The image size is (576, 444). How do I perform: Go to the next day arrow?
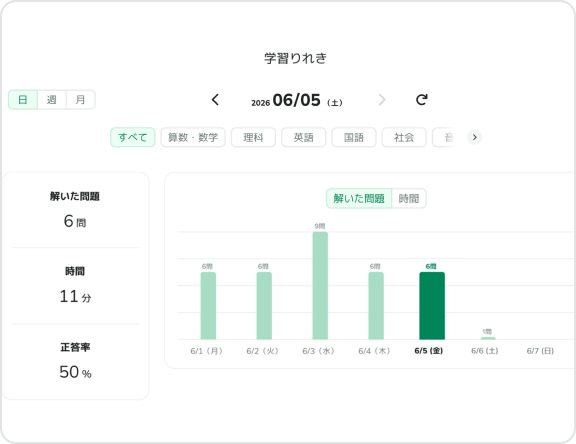click(382, 100)
